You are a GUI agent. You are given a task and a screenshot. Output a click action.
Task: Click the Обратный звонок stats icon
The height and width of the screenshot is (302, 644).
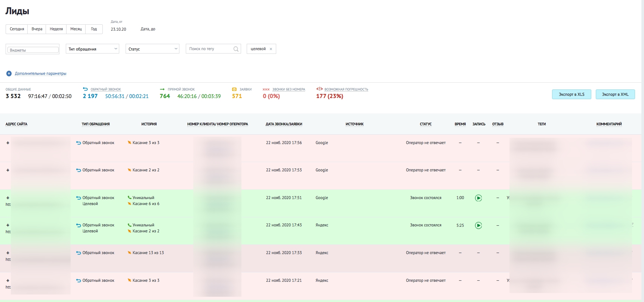(85, 89)
